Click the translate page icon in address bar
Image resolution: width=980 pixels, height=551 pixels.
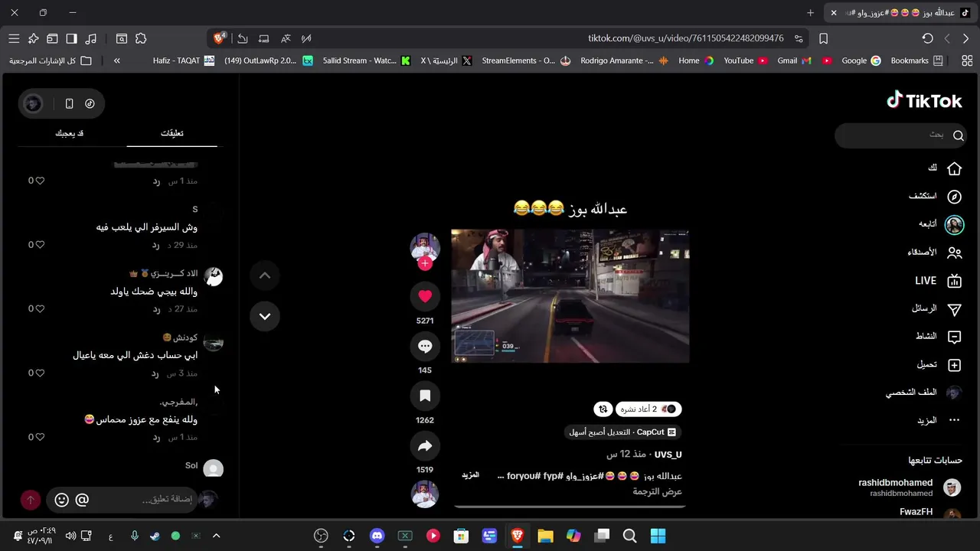click(286, 38)
